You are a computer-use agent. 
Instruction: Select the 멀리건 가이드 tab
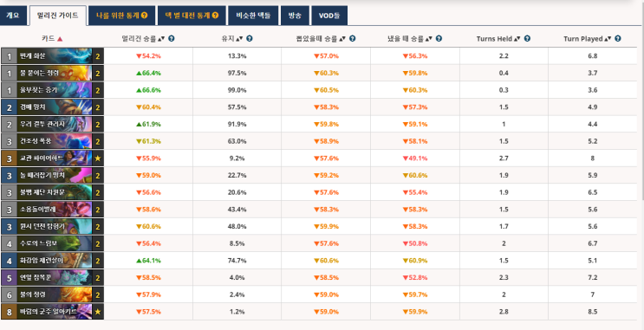pos(57,16)
